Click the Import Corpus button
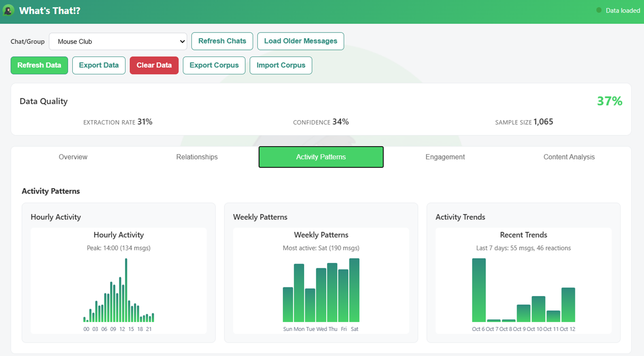Viewport: 644px width, 356px height. tap(281, 65)
